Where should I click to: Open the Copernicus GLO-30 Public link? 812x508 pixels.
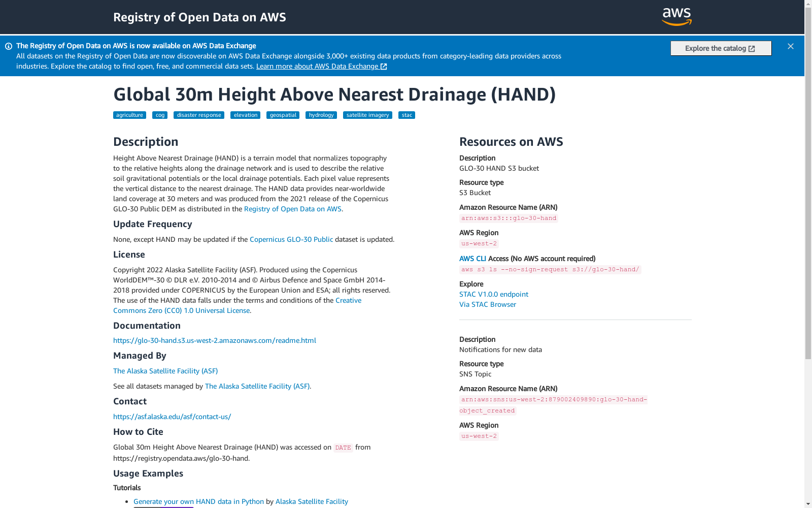click(x=291, y=239)
